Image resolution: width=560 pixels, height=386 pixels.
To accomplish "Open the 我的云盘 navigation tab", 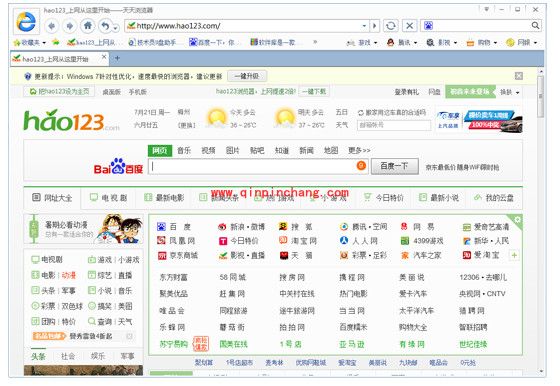I will (x=494, y=197).
